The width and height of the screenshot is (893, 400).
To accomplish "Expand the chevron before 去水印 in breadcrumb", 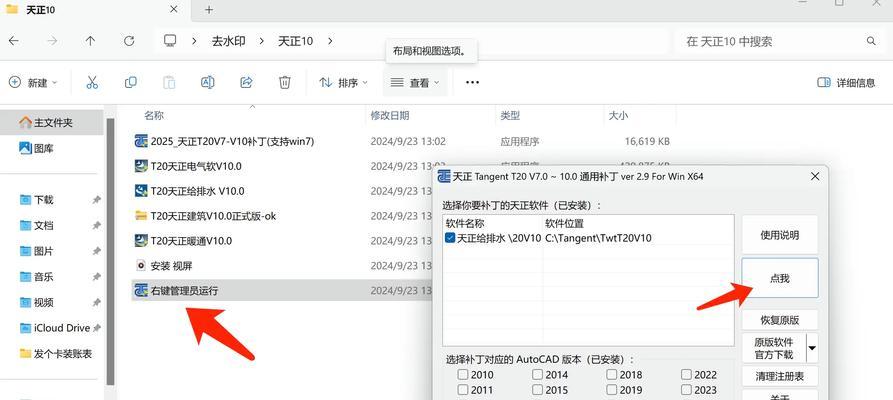I will (x=195, y=41).
